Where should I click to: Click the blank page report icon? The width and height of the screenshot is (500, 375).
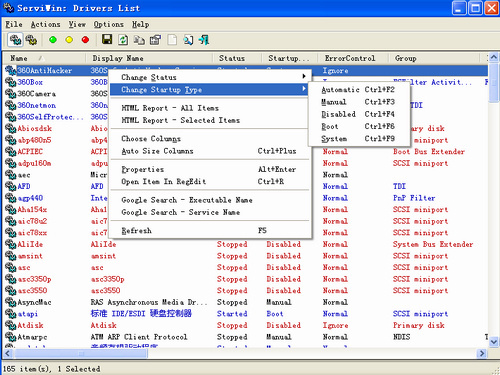coord(172,40)
